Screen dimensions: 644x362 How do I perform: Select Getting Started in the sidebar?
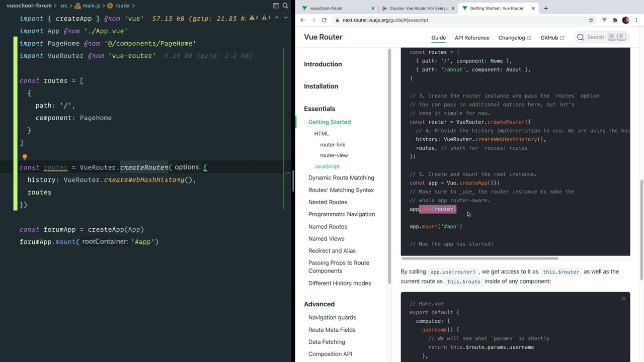330,122
